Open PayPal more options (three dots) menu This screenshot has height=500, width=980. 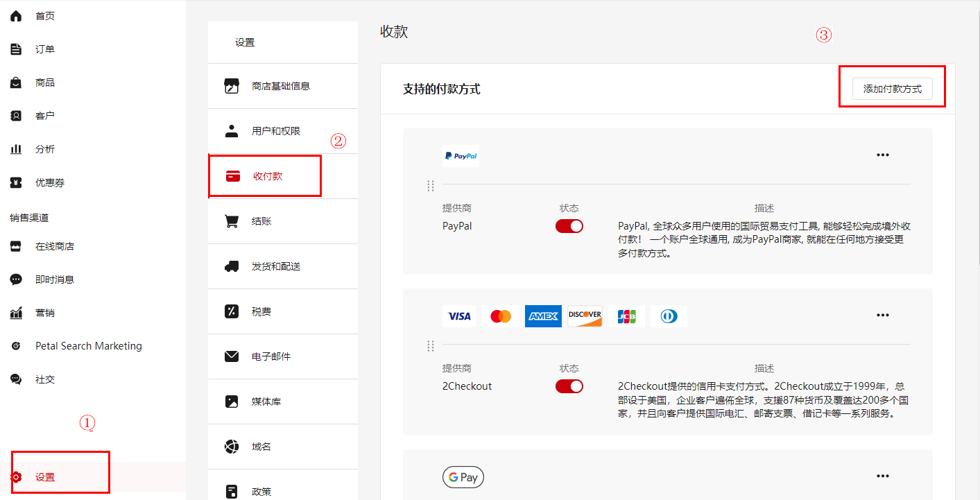click(882, 155)
